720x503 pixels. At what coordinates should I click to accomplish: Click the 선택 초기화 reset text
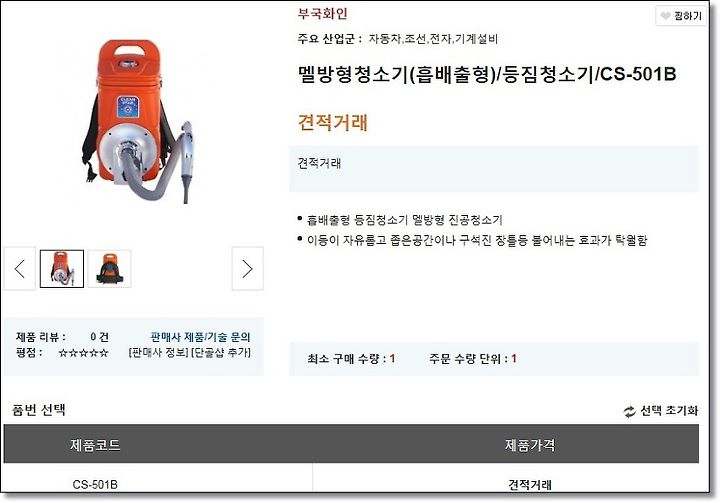click(x=669, y=410)
